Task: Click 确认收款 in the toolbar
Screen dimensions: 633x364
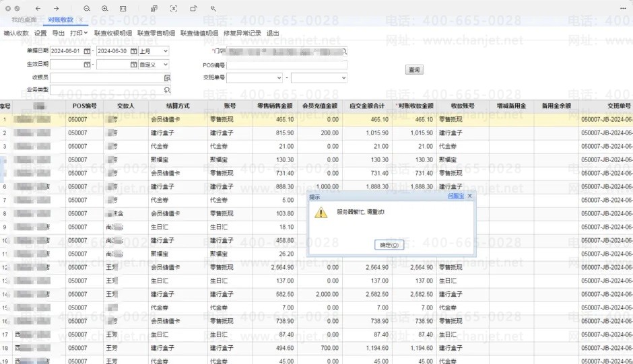Action: (16, 32)
